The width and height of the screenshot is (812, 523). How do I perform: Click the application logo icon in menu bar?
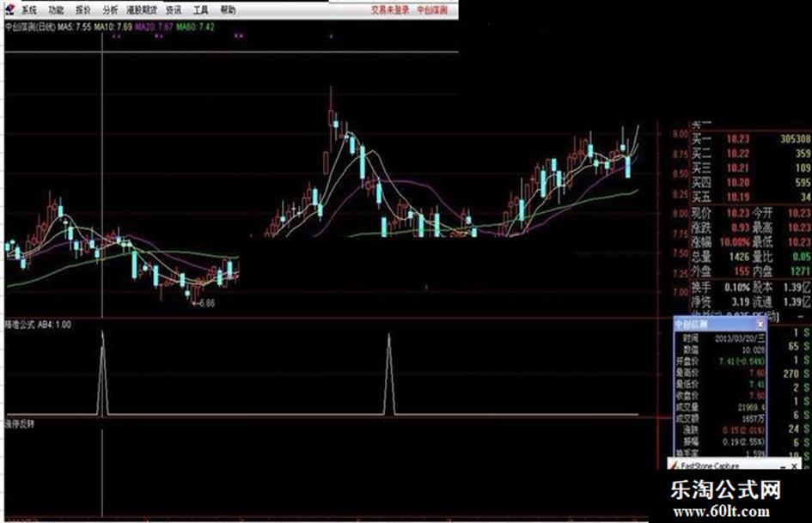[x=9, y=9]
